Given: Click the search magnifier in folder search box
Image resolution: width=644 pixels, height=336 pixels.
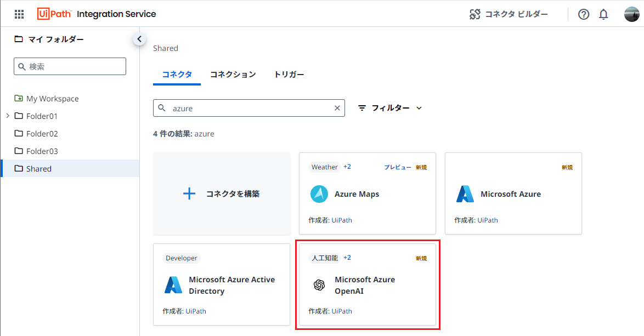Looking at the screenshot, I should click(x=22, y=66).
